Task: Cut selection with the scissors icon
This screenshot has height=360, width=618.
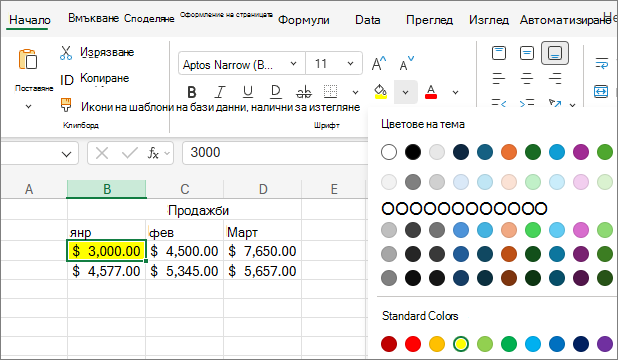Action: tap(66, 52)
